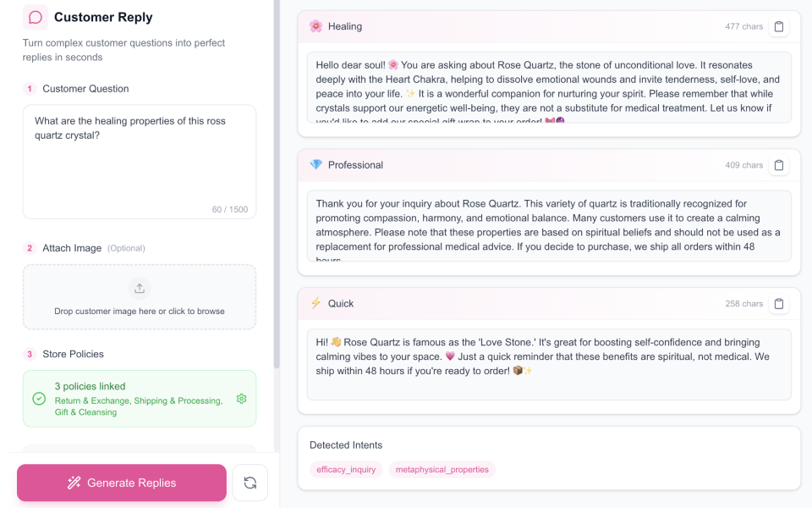The image size is (812, 508).
Task: Click the Quick lightning bolt icon
Action: pos(315,303)
